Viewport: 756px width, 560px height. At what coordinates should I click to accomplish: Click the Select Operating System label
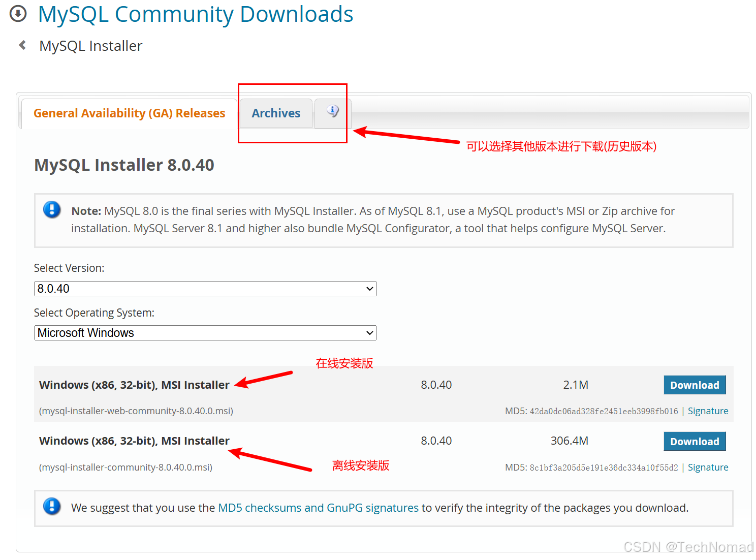coord(94,313)
